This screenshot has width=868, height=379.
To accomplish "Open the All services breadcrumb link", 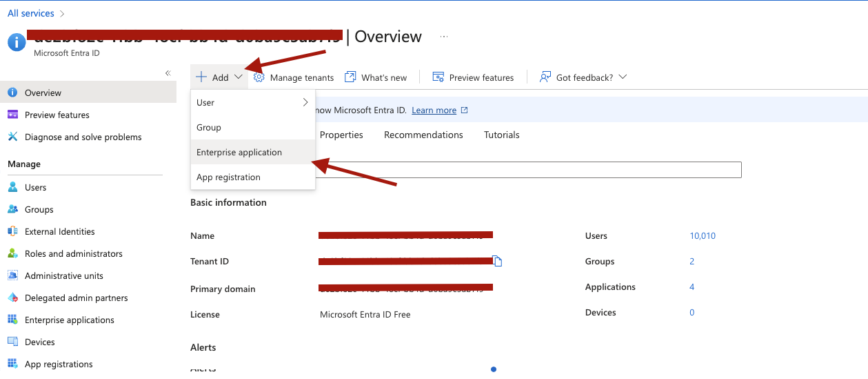I will [x=31, y=13].
